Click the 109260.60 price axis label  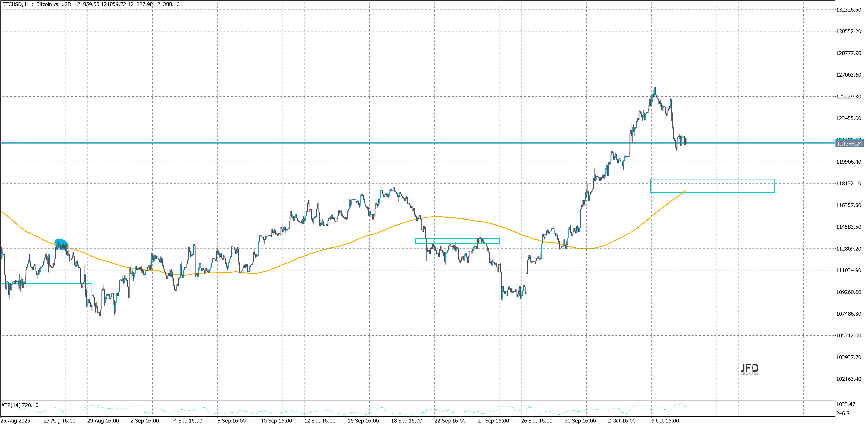[x=849, y=292]
